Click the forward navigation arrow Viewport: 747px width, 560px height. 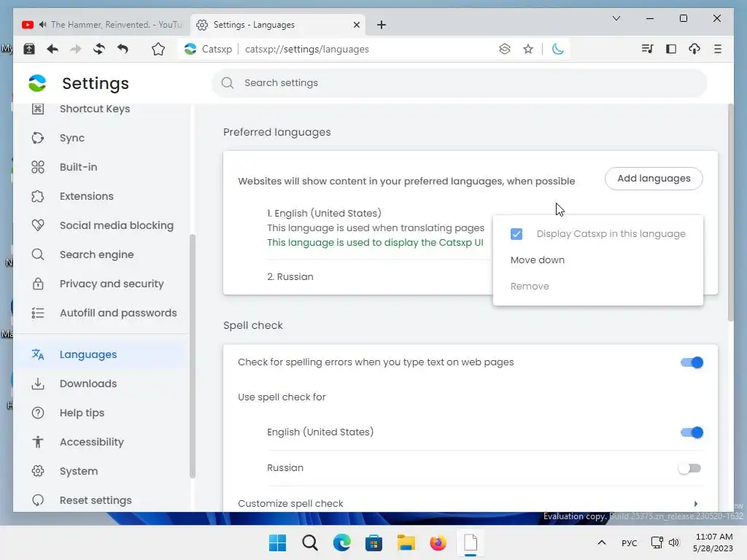76,49
